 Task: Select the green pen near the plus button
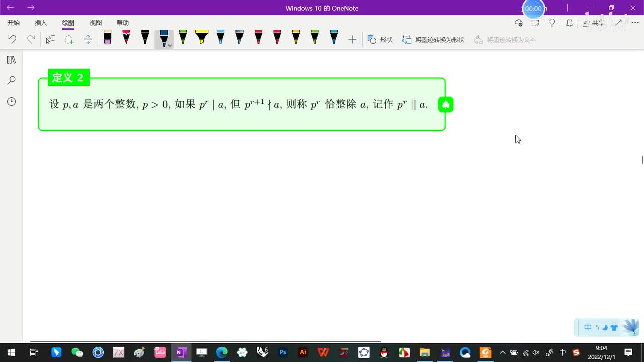click(315, 38)
